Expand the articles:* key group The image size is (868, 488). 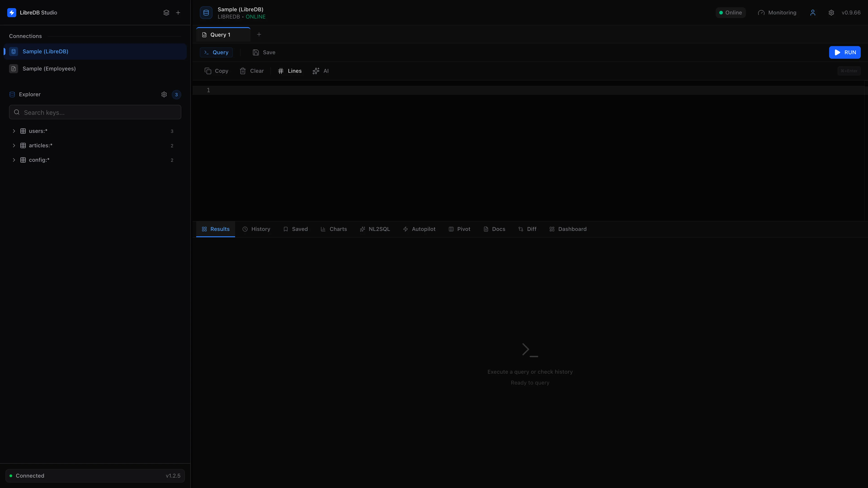(x=14, y=145)
